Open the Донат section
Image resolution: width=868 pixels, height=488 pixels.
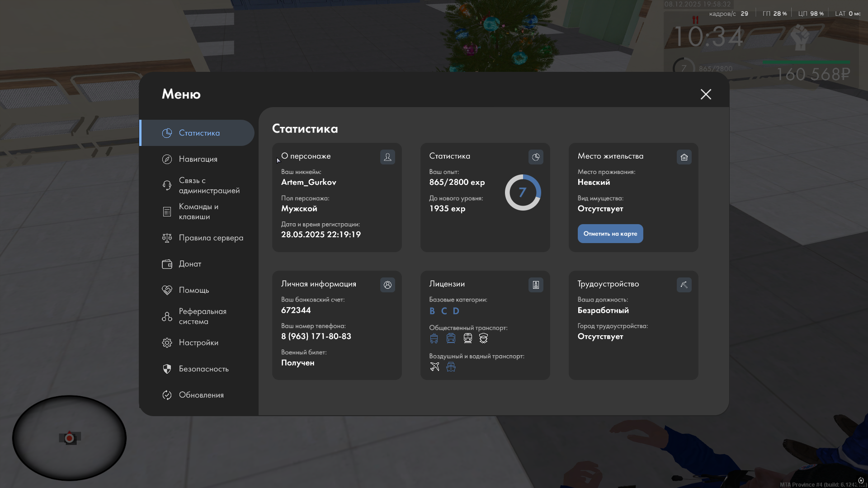190,264
